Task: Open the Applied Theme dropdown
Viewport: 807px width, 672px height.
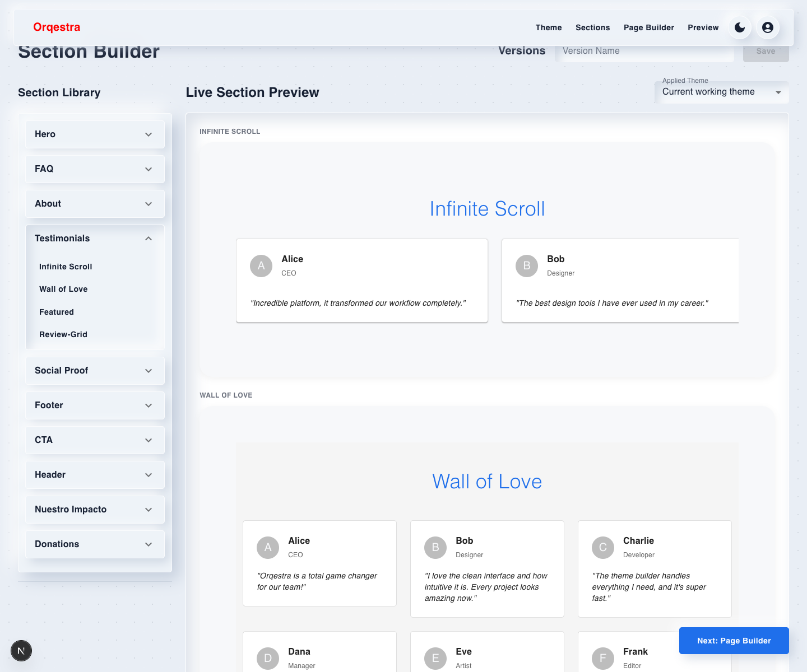Action: coord(722,92)
